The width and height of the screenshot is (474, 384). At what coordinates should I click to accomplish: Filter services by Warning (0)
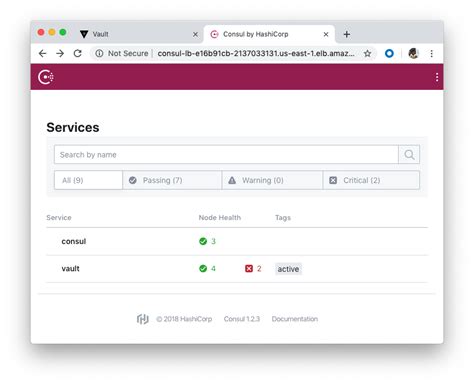pos(272,180)
